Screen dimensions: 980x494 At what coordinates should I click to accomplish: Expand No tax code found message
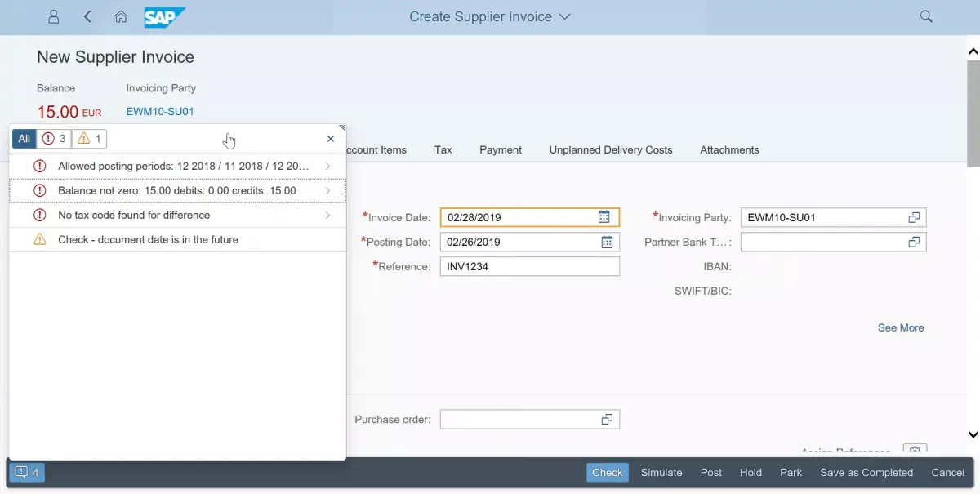177,215
